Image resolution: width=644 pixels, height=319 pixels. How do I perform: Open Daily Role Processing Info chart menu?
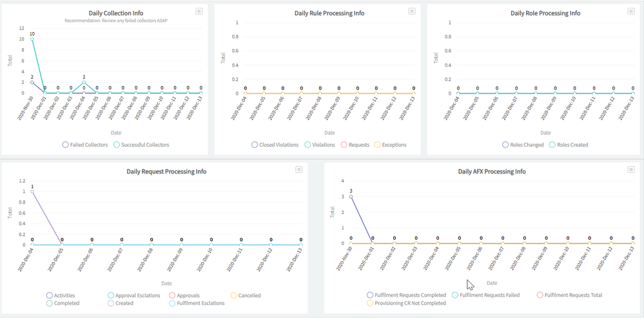[x=631, y=12]
